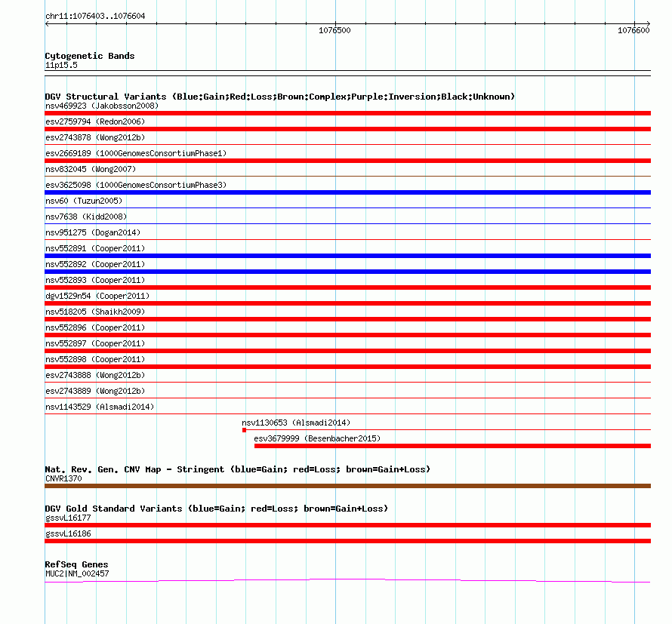Click the RefSeq Genes track title
The image size is (672, 624).
(76, 564)
